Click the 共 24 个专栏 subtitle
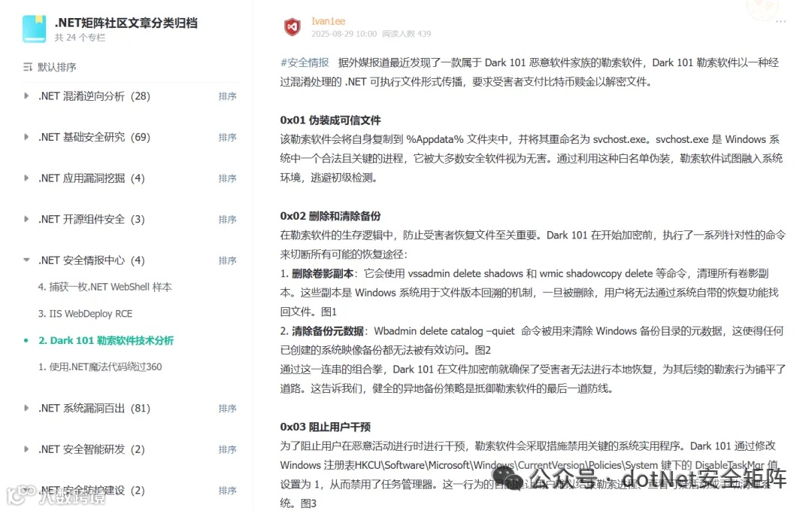The height and width of the screenshot is (511, 812). click(x=80, y=38)
